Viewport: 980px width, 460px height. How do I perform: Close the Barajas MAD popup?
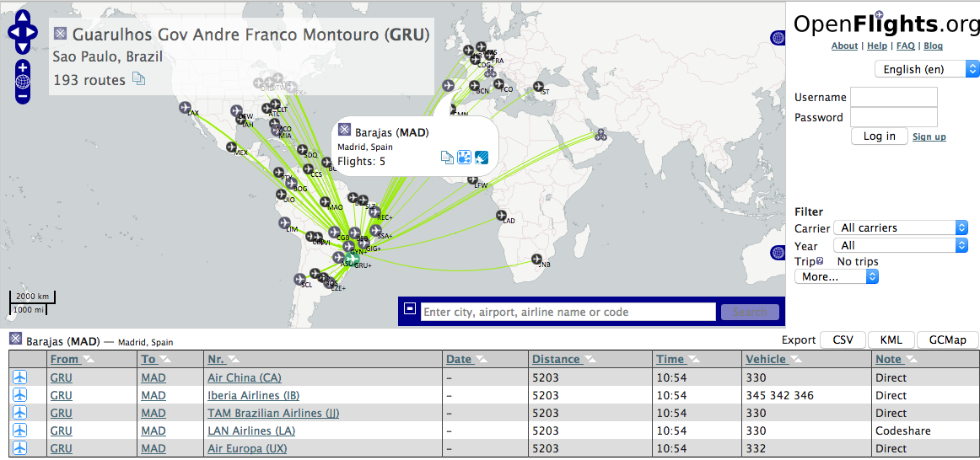344,130
